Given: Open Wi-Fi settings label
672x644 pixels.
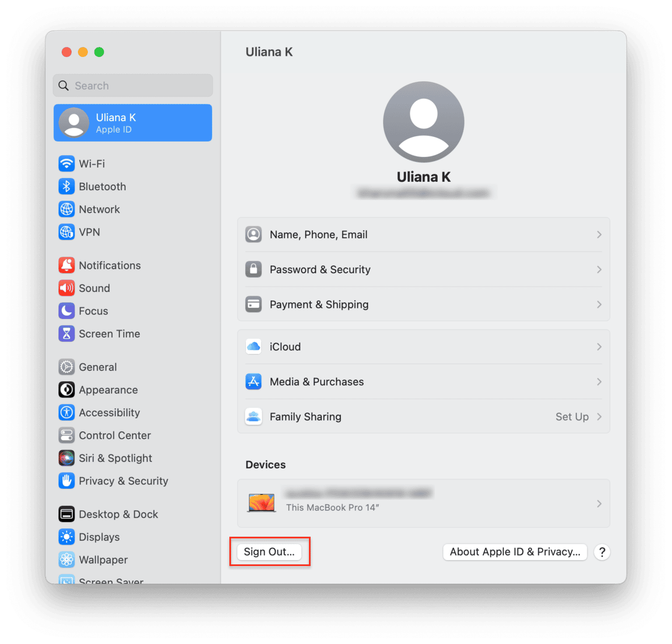Looking at the screenshot, I should pyautogui.click(x=92, y=164).
